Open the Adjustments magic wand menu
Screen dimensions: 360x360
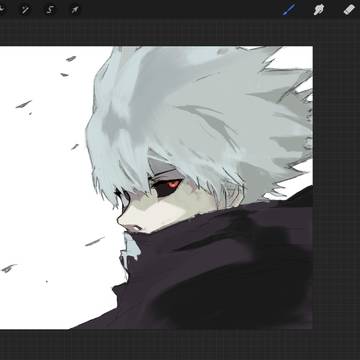(25, 10)
